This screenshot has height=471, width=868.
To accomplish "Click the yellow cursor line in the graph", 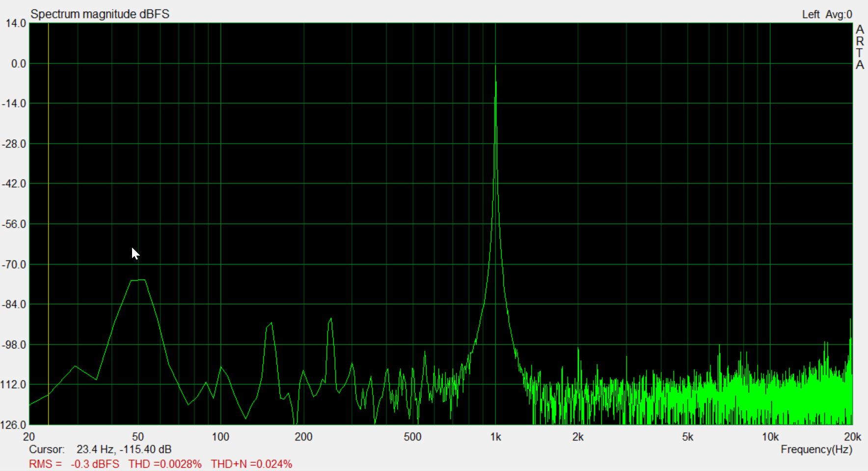I will [48, 224].
